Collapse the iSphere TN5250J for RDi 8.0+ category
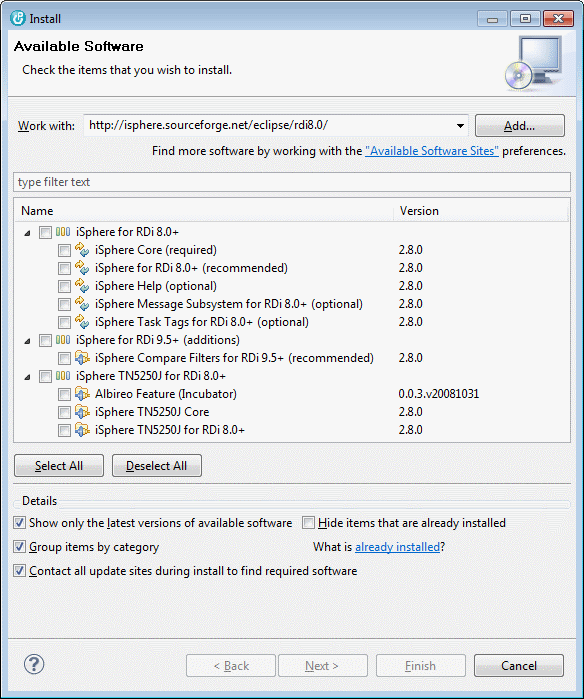The width and height of the screenshot is (584, 699). [x=28, y=377]
